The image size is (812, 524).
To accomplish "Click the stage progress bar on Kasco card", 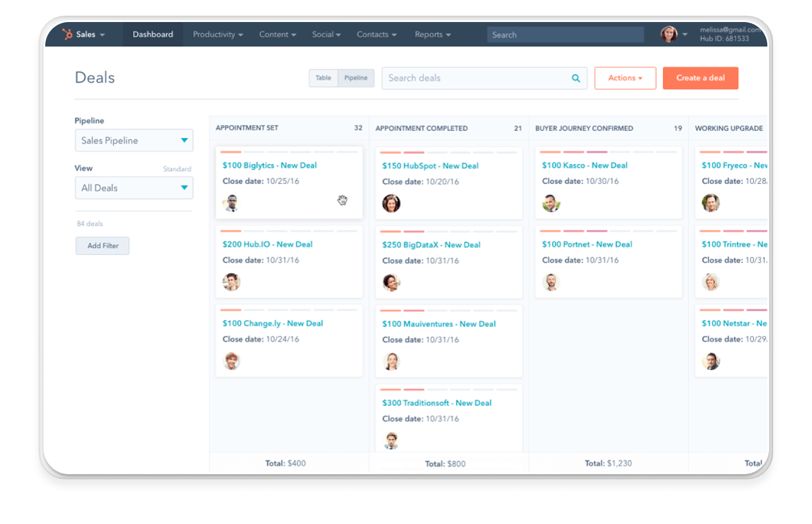I will pyautogui.click(x=608, y=152).
